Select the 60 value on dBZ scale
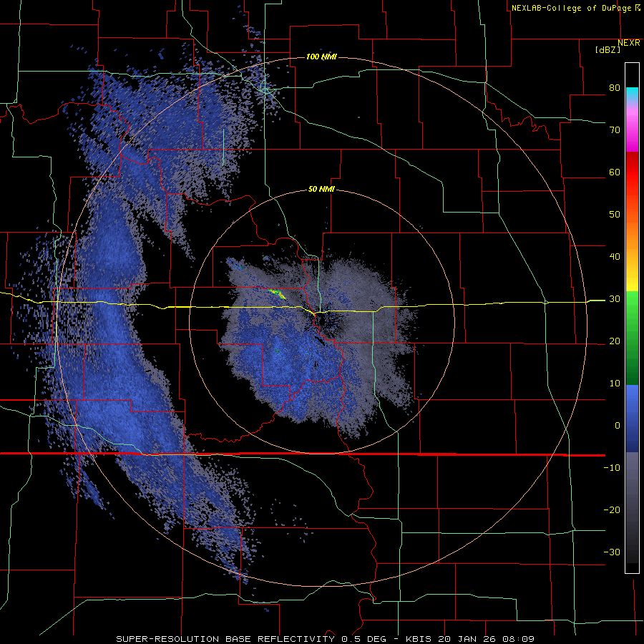 coord(615,172)
